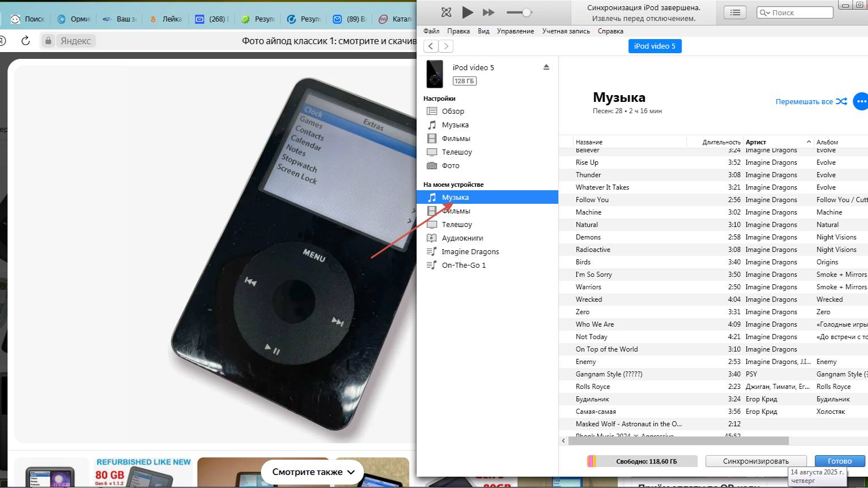Viewport: 868px width, 488px height.
Task: Select the song Rolls Royce row
Action: [714, 387]
